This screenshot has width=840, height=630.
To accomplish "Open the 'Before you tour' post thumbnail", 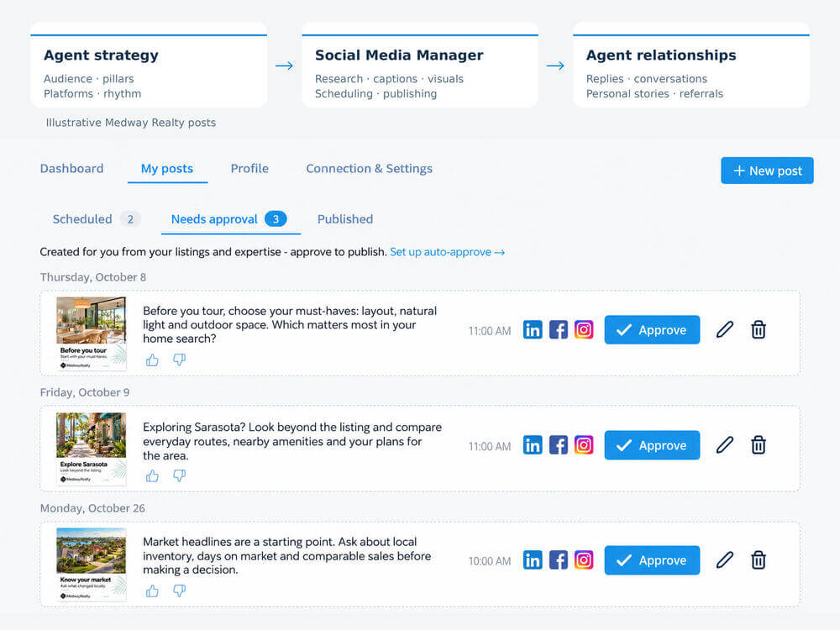I will coord(92,333).
